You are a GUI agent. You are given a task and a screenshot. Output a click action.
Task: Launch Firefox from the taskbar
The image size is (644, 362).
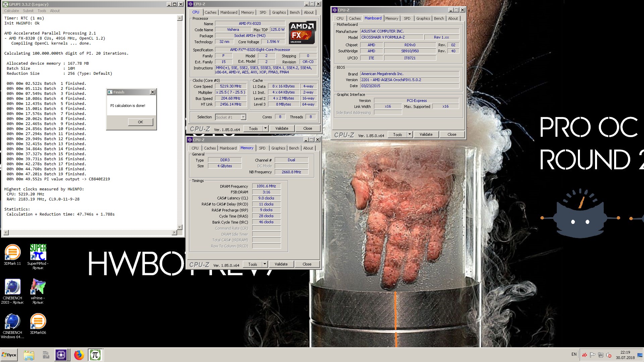pos(79,355)
